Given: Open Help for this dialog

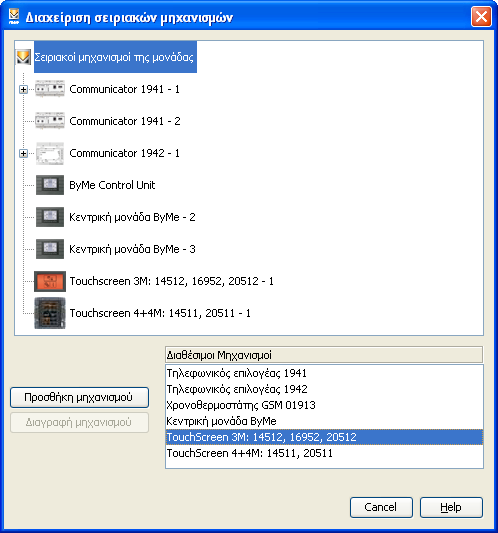Looking at the screenshot, I should pos(451,507).
